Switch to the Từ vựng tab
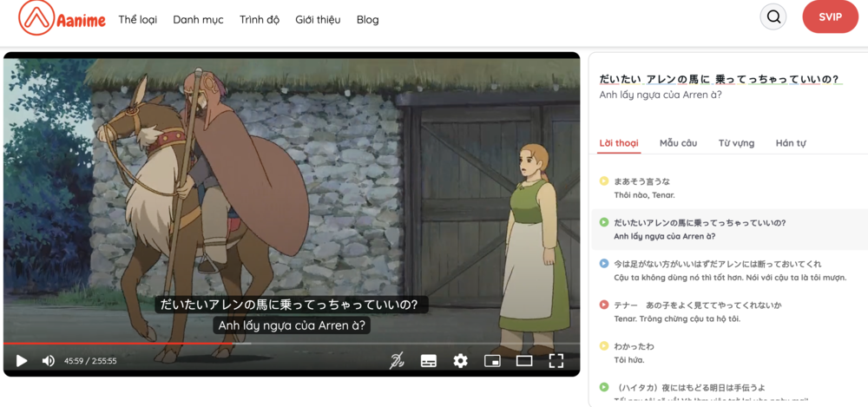Viewport: 868px width, 407px height. (x=736, y=143)
